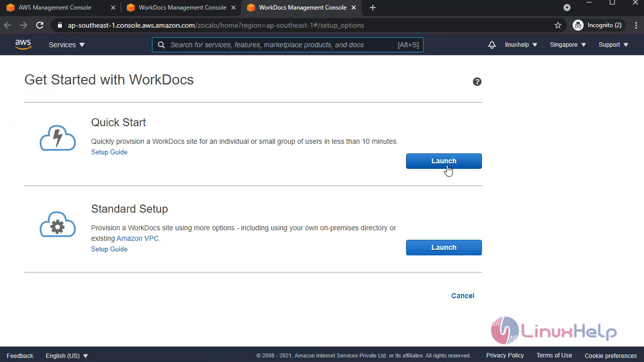Click the AWS services search field
This screenshot has width=644, height=362.
[x=288, y=45]
